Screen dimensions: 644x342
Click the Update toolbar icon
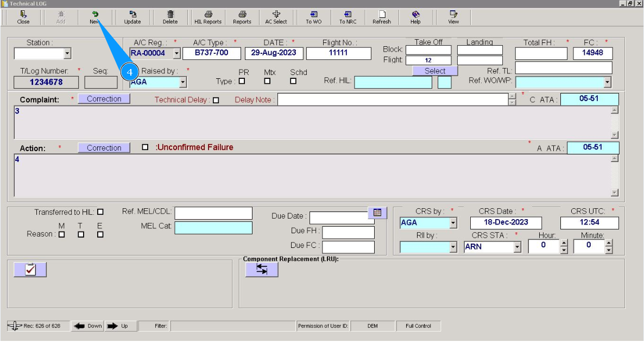click(132, 18)
